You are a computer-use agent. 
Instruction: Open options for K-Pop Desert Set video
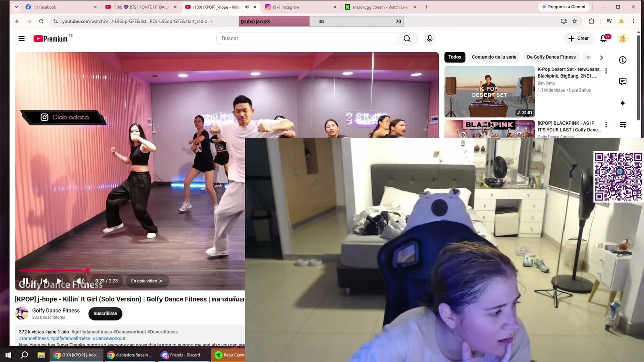(x=606, y=71)
